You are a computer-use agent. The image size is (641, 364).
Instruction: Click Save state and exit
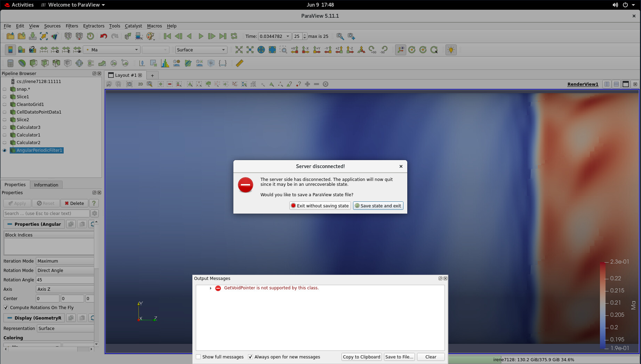(x=378, y=206)
